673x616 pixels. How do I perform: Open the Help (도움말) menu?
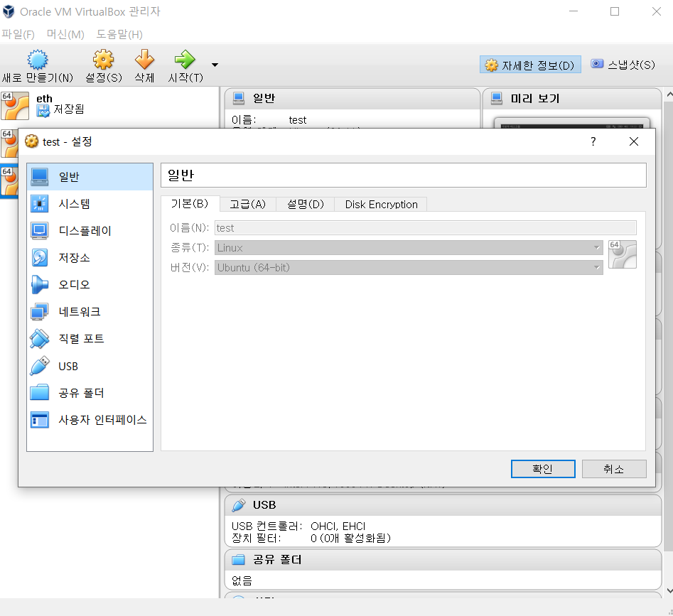[x=119, y=34]
